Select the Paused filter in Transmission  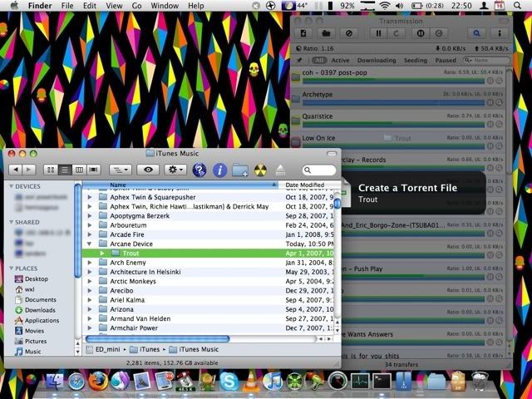click(446, 61)
